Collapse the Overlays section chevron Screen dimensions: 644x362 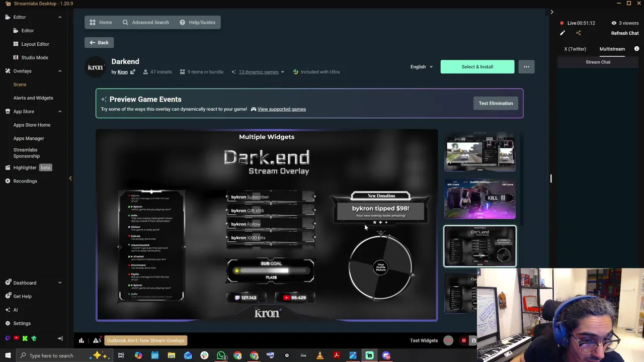pyautogui.click(x=59, y=71)
